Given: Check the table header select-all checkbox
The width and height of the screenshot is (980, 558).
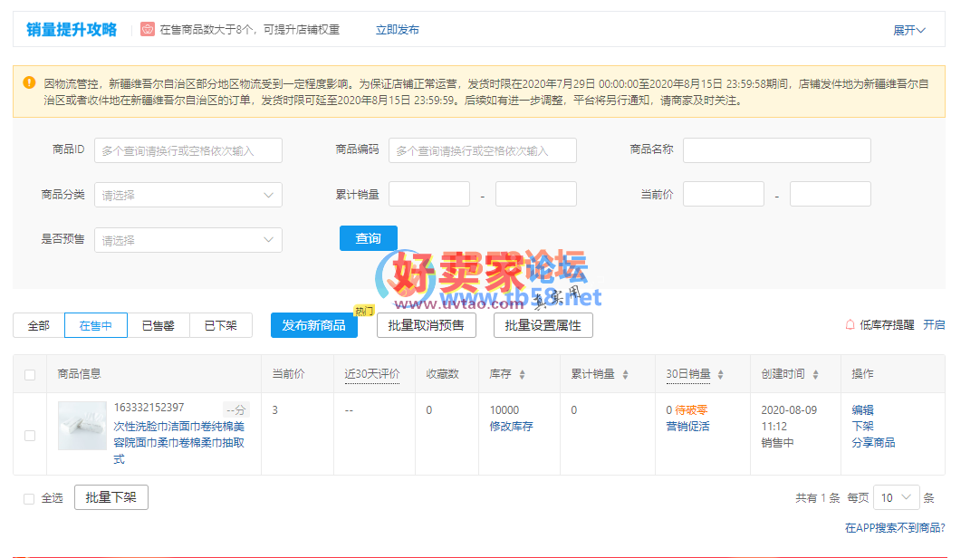Looking at the screenshot, I should [x=30, y=374].
